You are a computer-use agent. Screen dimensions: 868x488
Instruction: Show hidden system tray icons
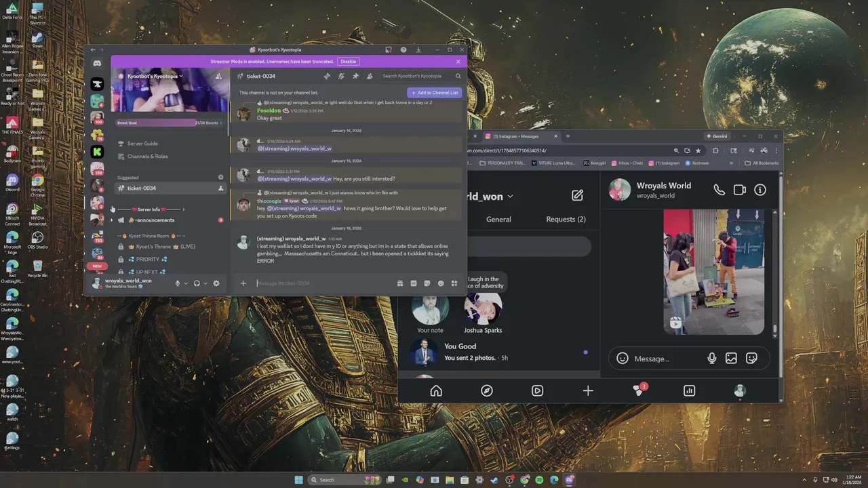[805, 480]
